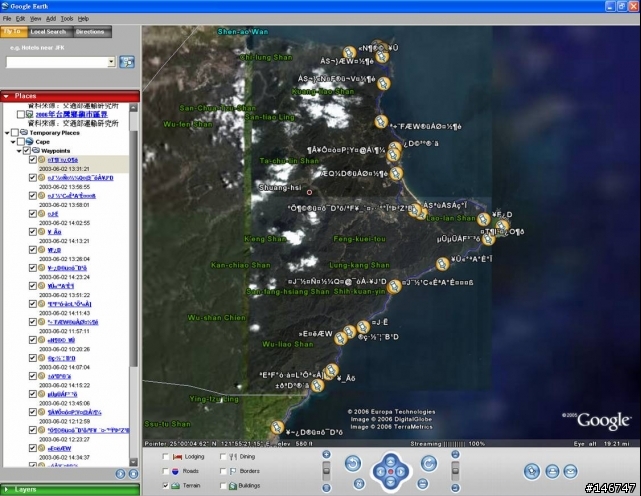Image resolution: width=641 pixels, height=496 pixels.
Task: Click the right round button below the Places list
Action: coord(133,474)
